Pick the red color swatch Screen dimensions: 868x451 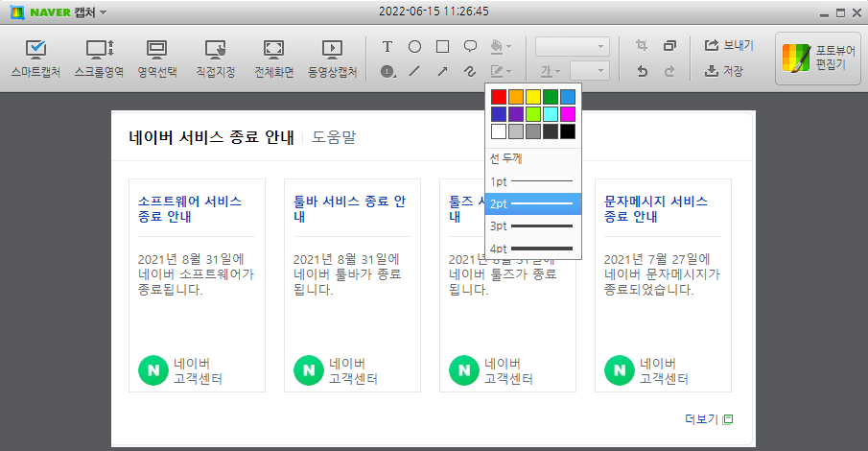click(498, 97)
